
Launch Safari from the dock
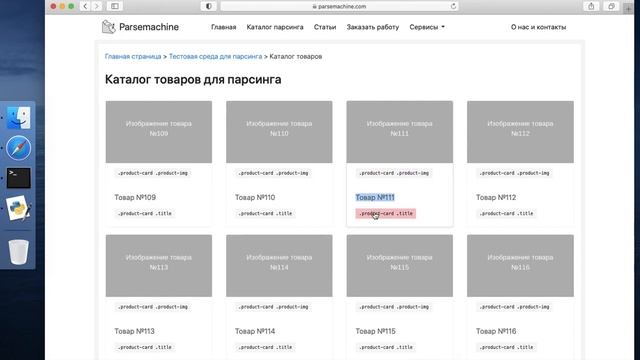click(18, 148)
